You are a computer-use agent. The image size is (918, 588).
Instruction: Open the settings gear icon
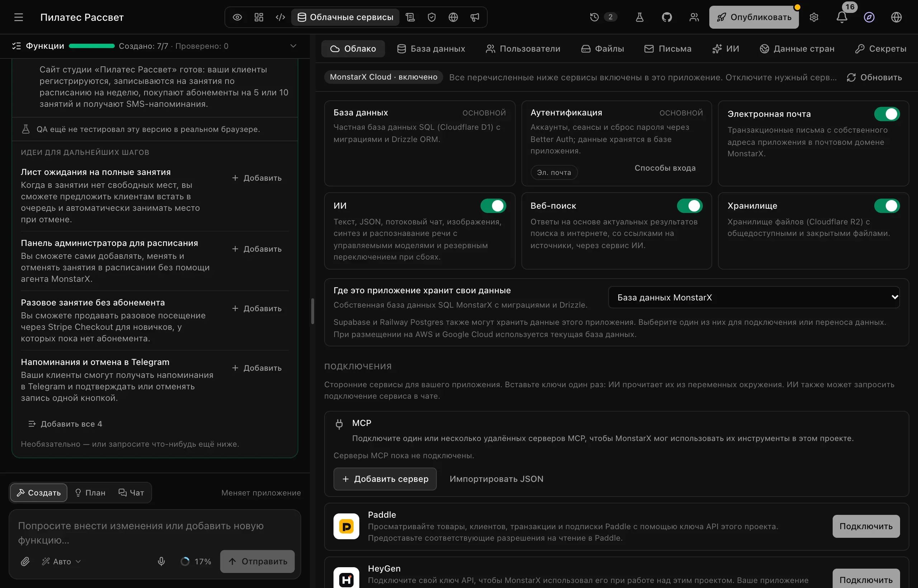pos(814,17)
